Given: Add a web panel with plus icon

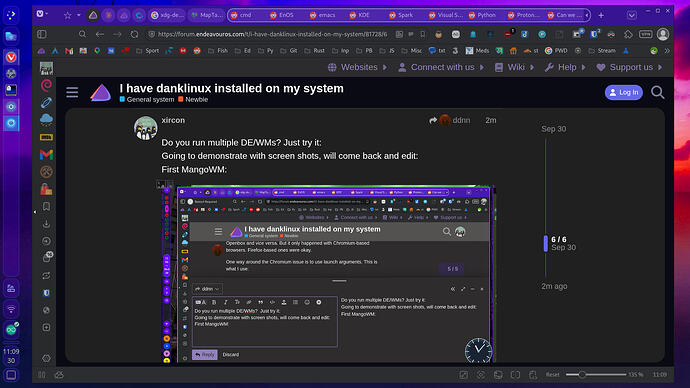Looking at the screenshot, I should [x=46, y=327].
